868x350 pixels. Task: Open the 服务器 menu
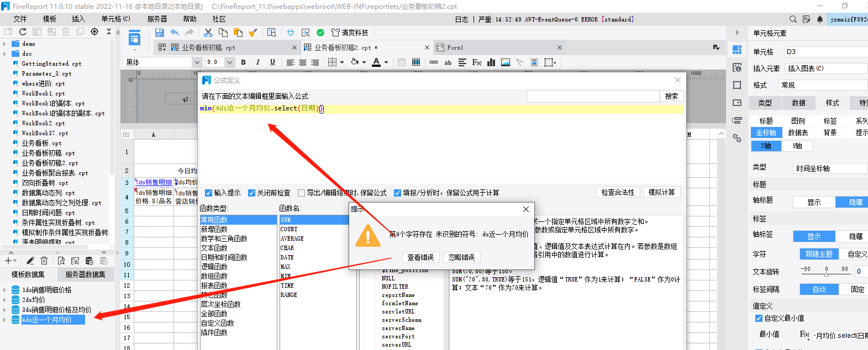coord(157,19)
